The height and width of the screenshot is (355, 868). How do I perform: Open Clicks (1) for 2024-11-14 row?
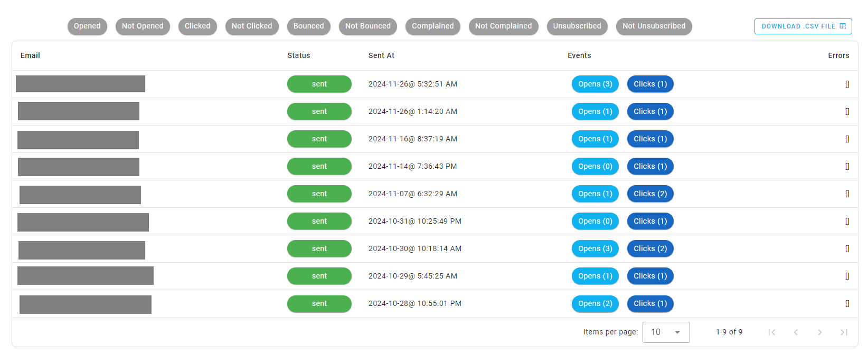click(x=650, y=166)
